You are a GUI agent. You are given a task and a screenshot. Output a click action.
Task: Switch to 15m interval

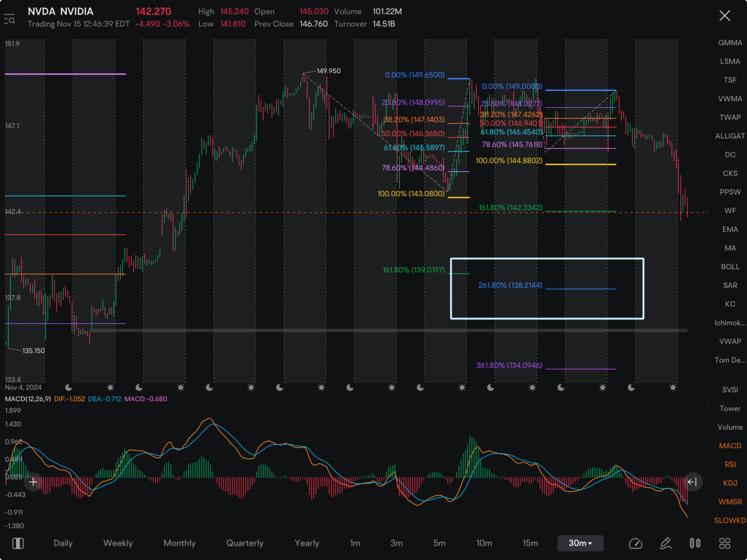pyautogui.click(x=530, y=543)
